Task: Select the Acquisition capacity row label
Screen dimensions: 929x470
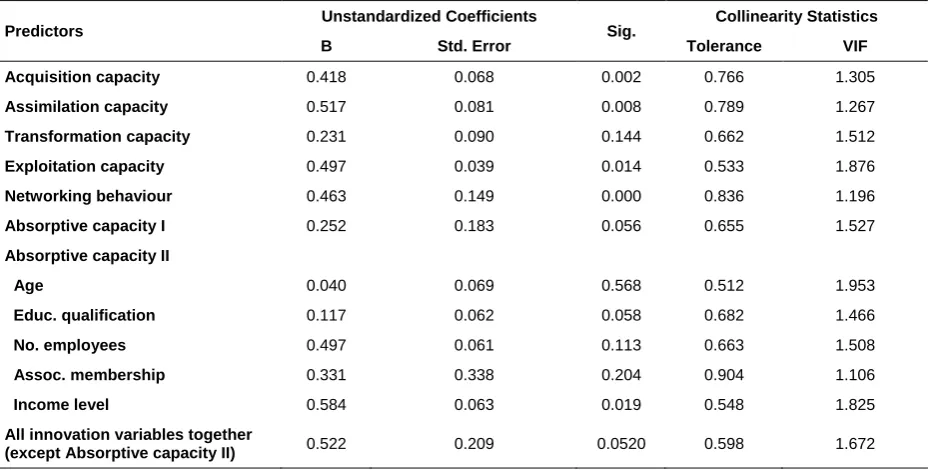Action: [82, 77]
